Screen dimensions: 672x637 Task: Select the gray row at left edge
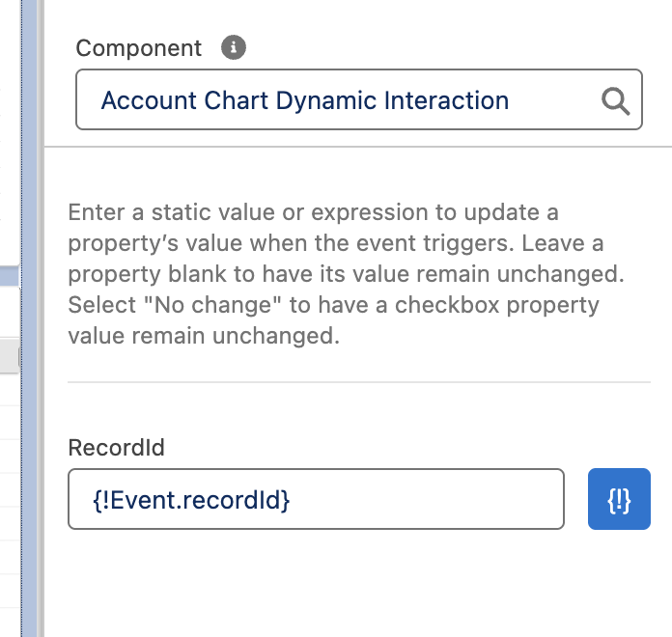pyautogui.click(x=10, y=355)
